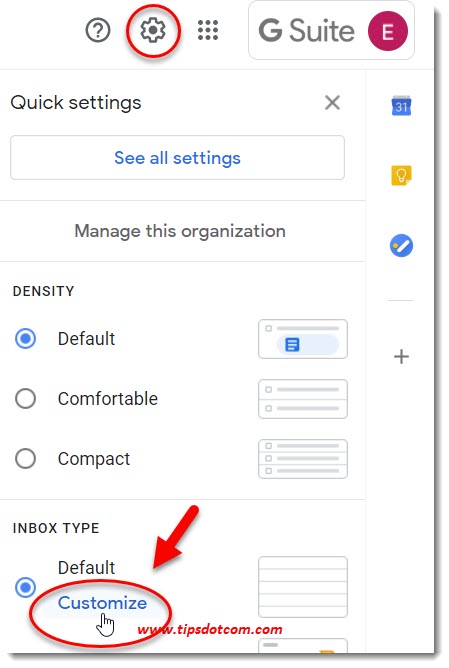Click the Customize link
The image size is (449, 668).
pos(103,603)
